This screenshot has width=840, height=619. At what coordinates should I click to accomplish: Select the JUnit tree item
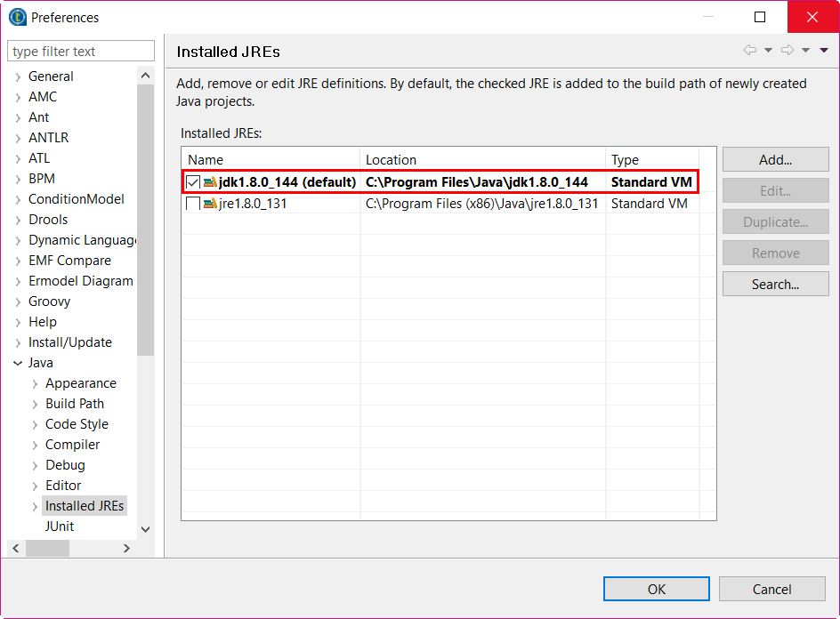60,527
